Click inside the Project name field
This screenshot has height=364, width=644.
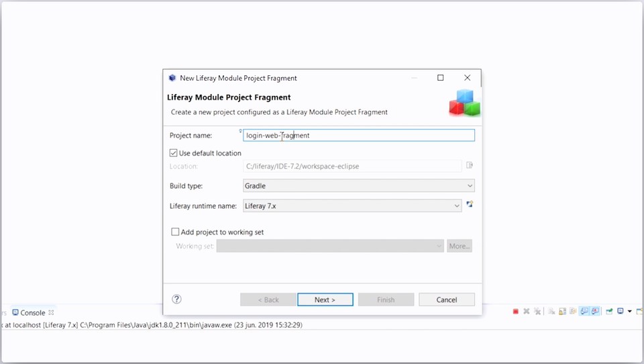click(358, 135)
